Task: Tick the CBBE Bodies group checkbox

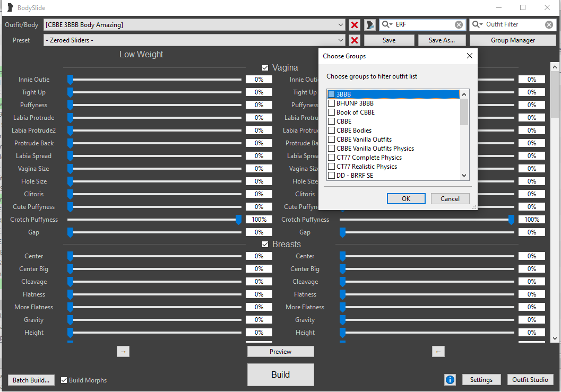Action: [331, 130]
